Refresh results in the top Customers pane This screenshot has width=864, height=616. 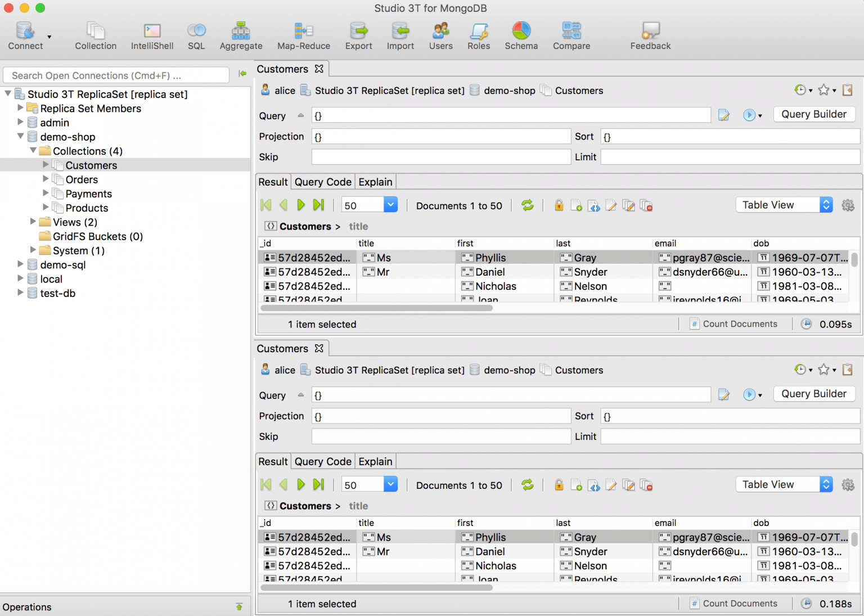[x=528, y=205]
